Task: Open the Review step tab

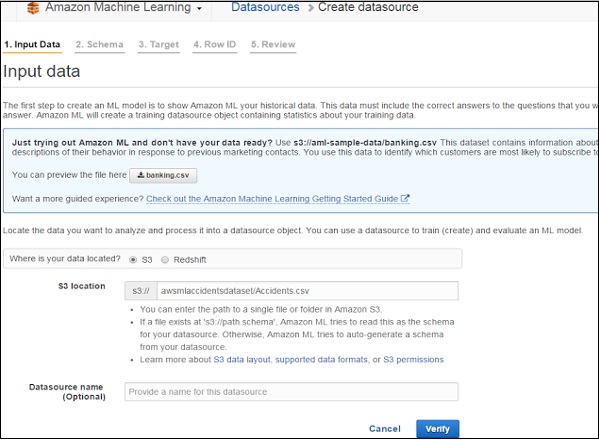Action: 273,45
